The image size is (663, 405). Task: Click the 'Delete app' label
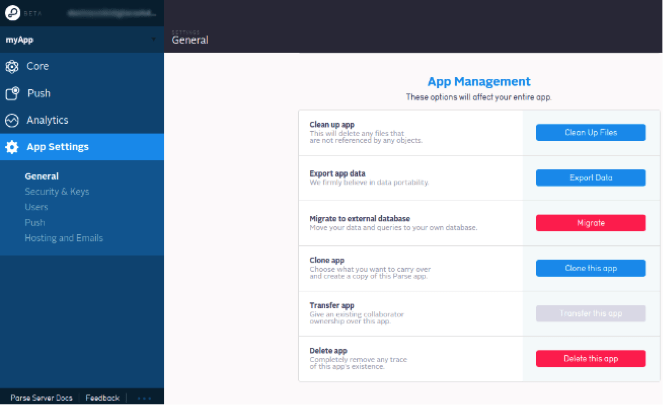tap(328, 350)
